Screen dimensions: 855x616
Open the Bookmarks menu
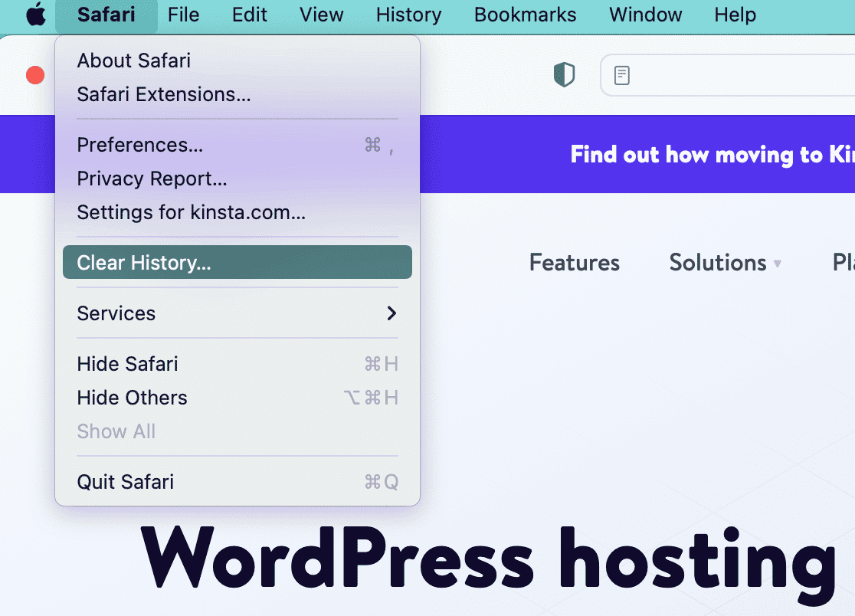click(x=525, y=15)
